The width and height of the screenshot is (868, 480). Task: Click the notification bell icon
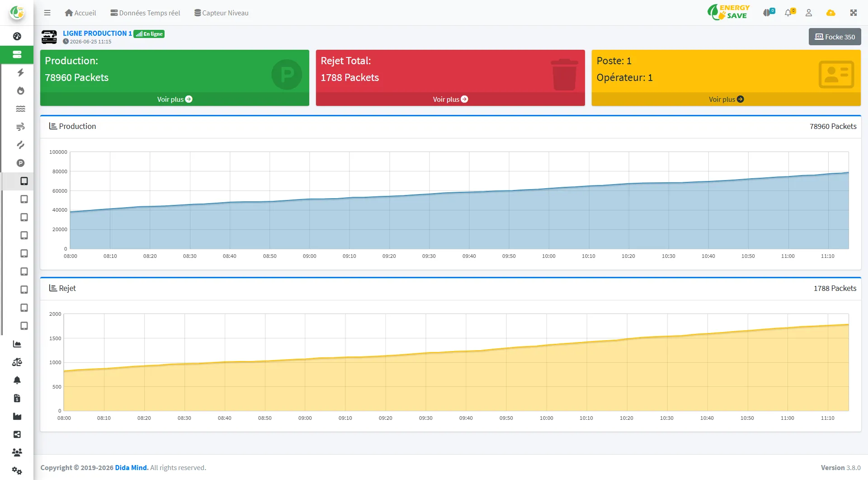(x=789, y=13)
